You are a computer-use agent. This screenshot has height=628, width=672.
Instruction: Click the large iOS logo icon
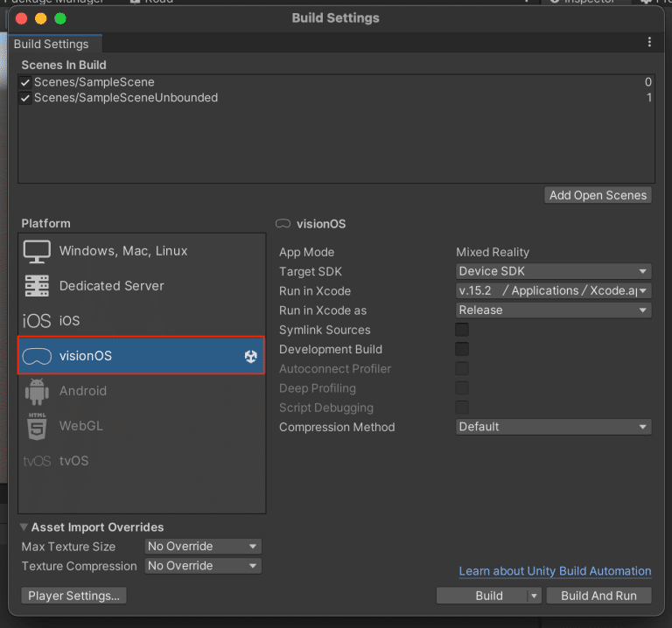37,321
